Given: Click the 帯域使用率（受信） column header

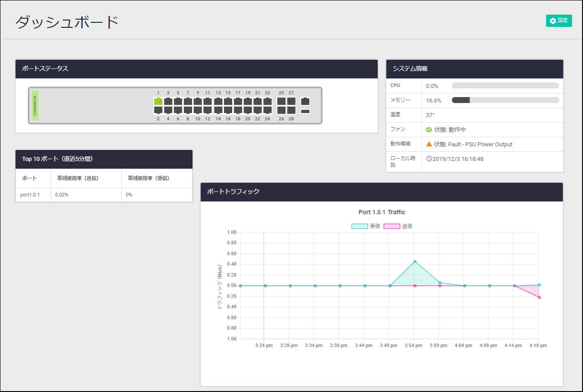Looking at the screenshot, I should 148,178.
